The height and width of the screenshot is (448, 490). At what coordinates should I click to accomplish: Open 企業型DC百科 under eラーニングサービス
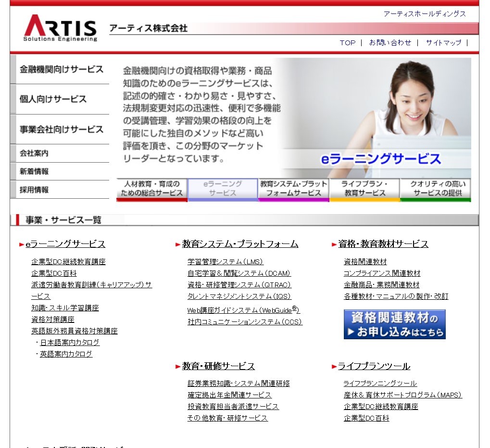click(54, 273)
